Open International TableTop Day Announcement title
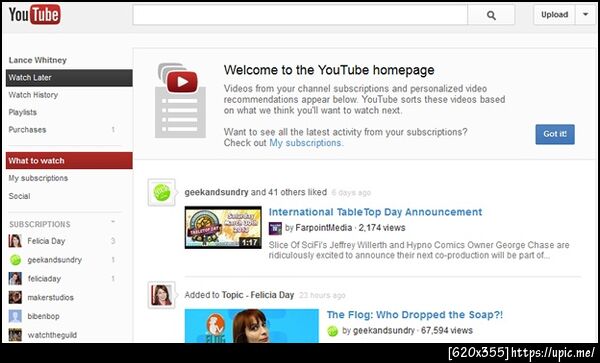 click(375, 212)
